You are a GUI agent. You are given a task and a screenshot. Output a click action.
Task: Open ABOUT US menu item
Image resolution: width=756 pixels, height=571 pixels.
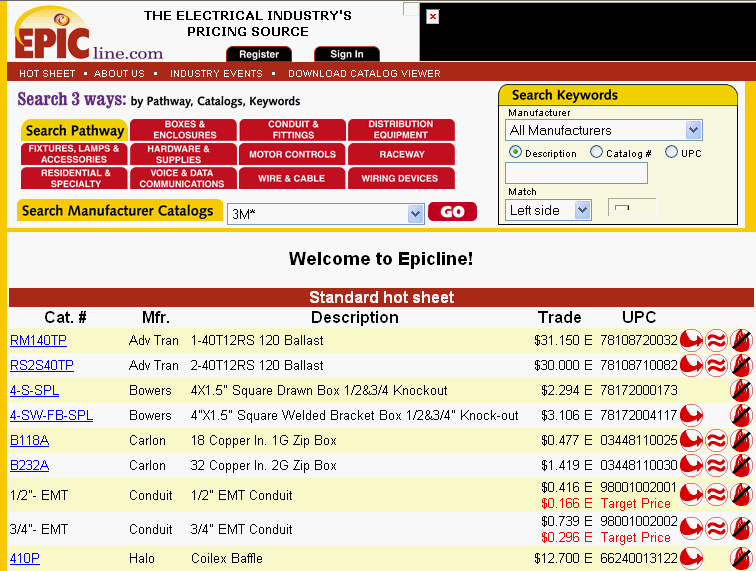119,74
